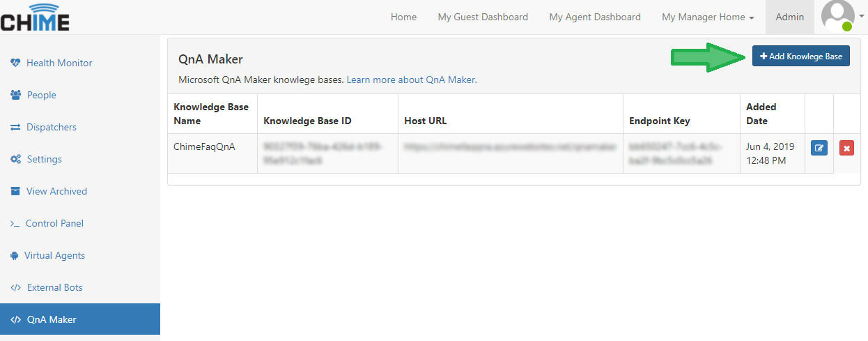868x341 pixels.
Task: Go to Home in the top navigation
Action: [x=403, y=17]
